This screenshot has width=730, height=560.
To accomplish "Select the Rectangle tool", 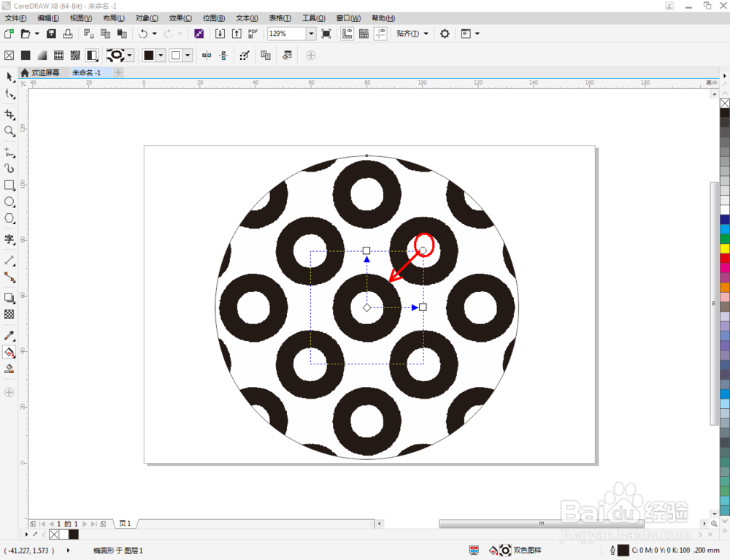I will (9, 185).
